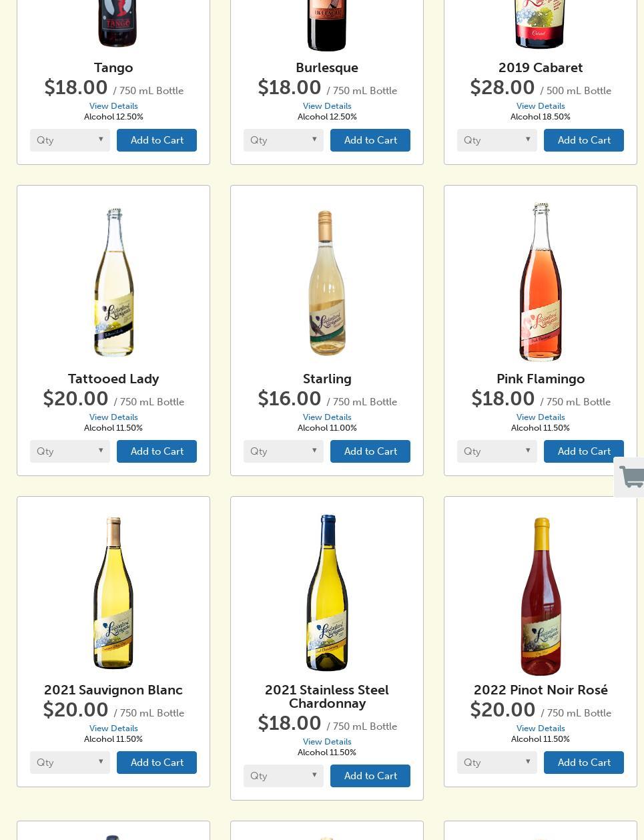Add 2022 Pinot Noir Rosé to cart
The height and width of the screenshot is (840, 644).
pyautogui.click(x=584, y=763)
